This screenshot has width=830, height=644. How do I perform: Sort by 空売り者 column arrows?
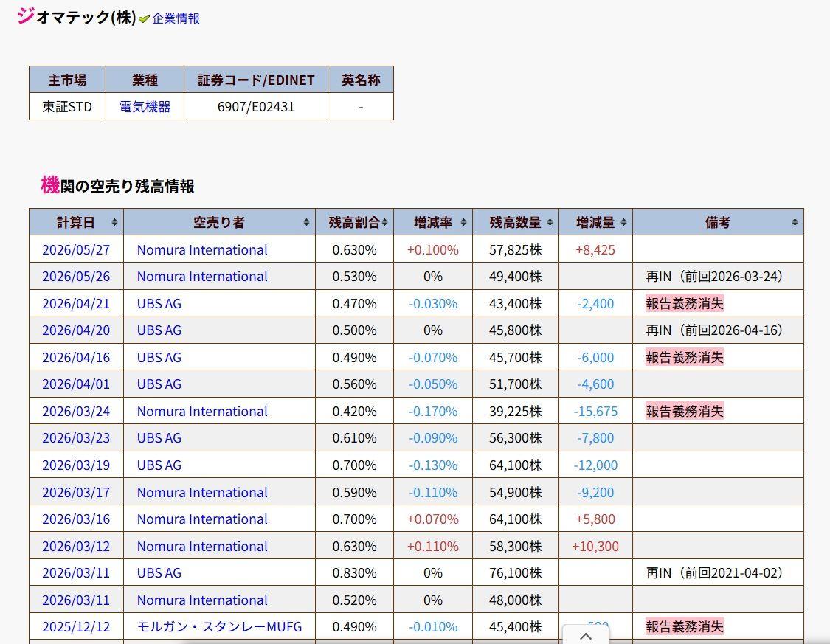point(306,222)
